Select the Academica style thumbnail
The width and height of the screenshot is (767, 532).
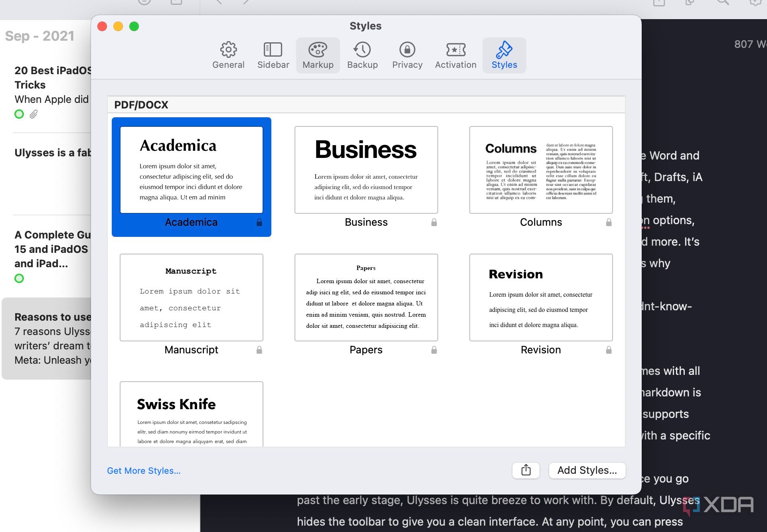click(192, 170)
